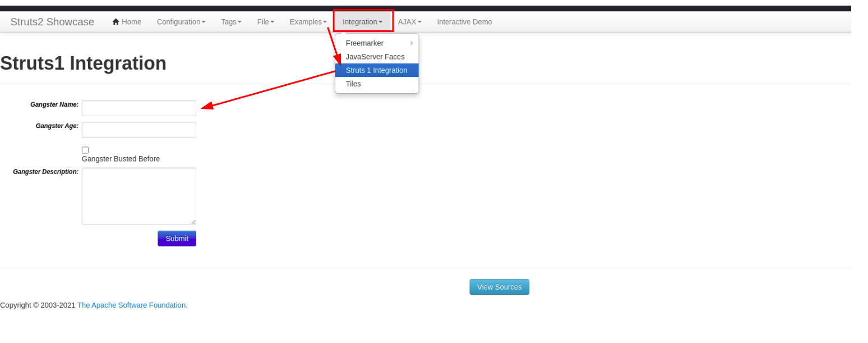Click into the Gangster Description textarea
Viewport: 868px width, 343px height.
139,196
